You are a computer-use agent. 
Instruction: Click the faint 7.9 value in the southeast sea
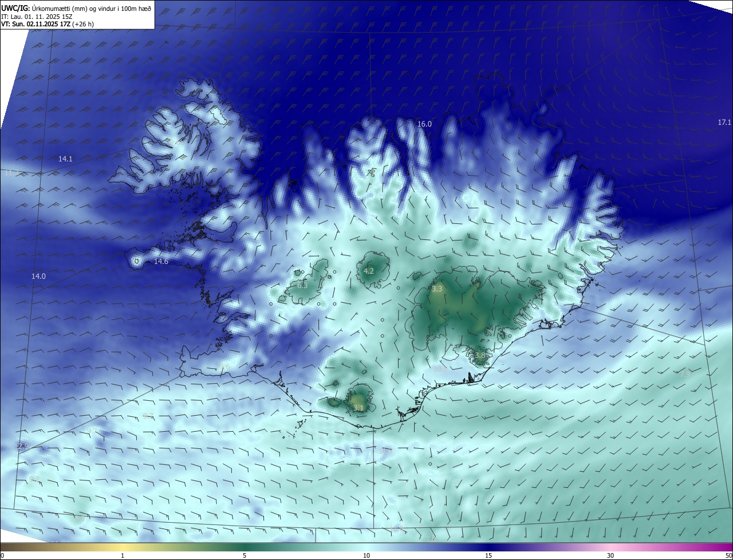click(x=684, y=374)
